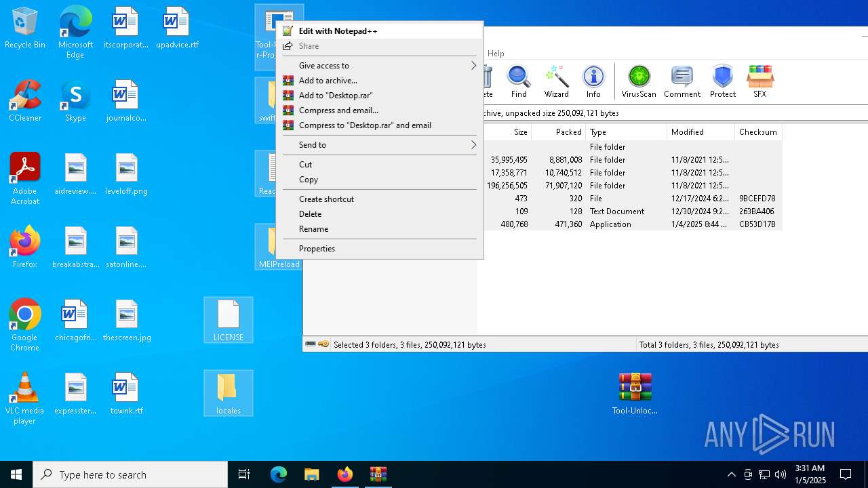Choose Compress and email...

[380, 110]
